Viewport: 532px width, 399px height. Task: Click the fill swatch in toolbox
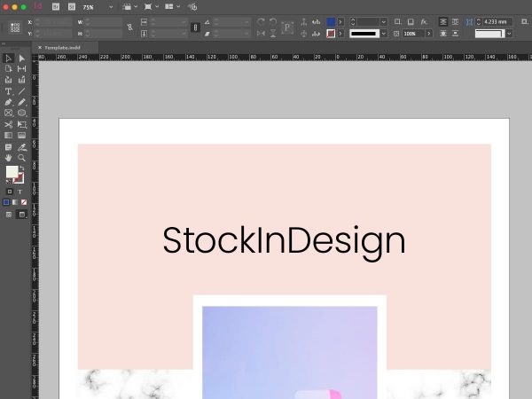12,171
